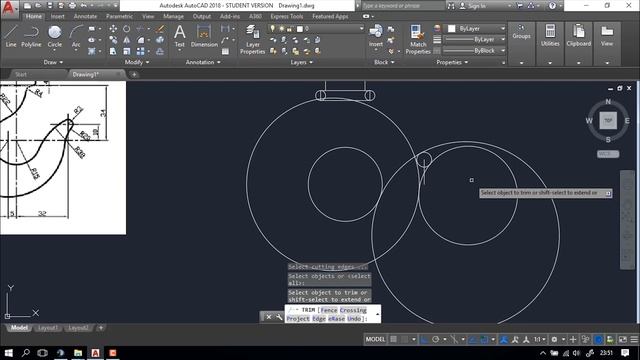Expand the Annotation panel

203,62
